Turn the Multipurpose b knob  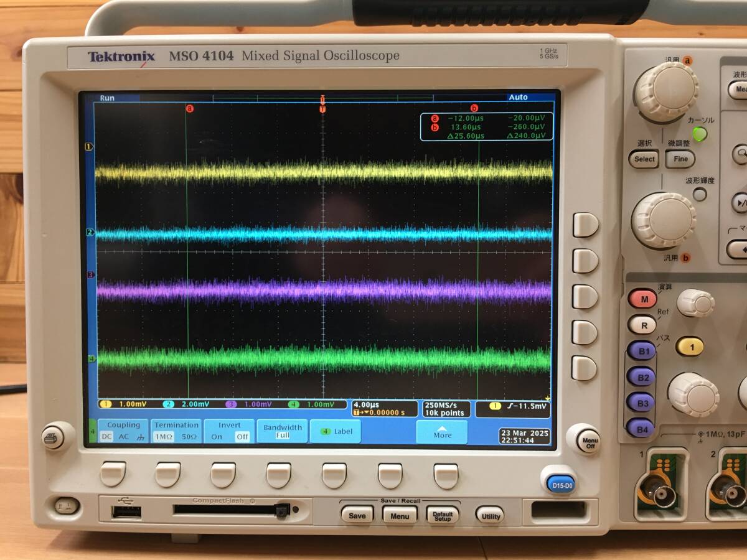[x=664, y=221]
